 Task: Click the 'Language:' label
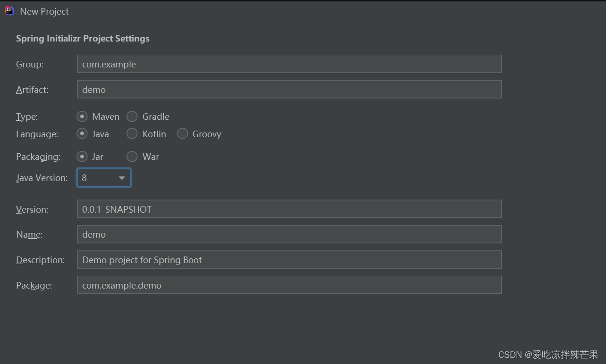tap(37, 134)
